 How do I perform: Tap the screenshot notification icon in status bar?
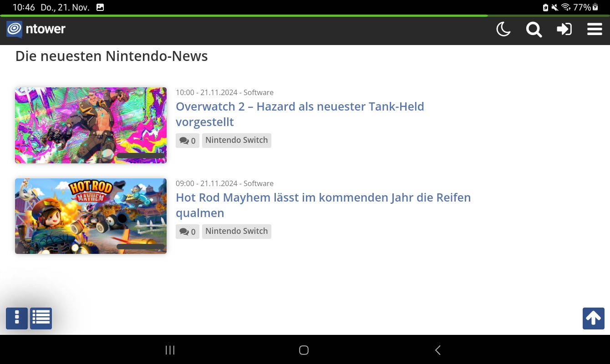(100, 7)
